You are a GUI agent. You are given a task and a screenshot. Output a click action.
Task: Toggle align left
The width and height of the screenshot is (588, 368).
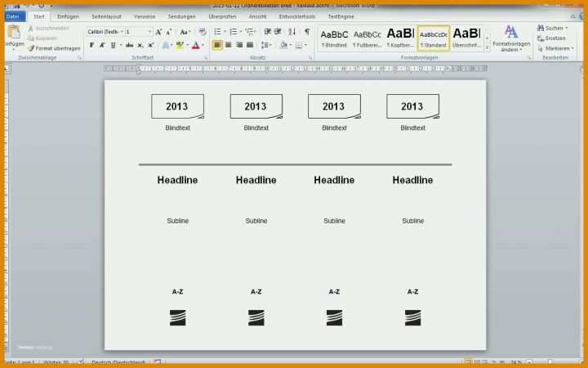click(217, 45)
